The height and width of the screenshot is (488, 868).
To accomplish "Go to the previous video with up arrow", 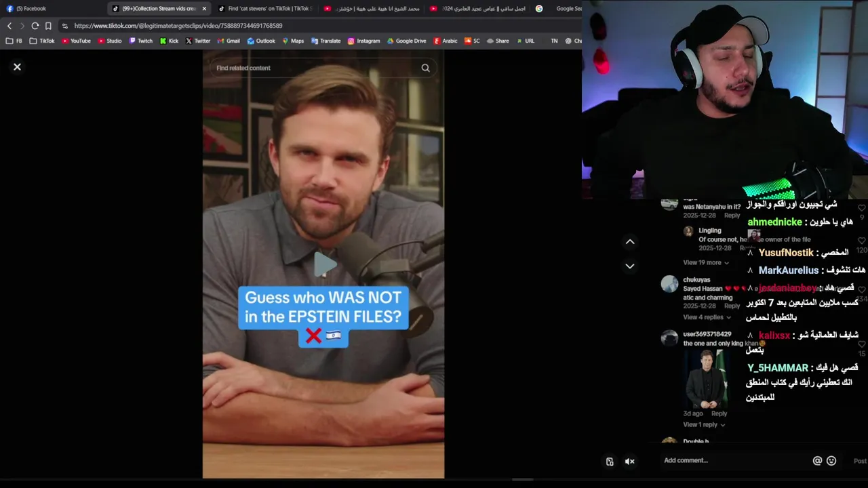I will 630,242.
